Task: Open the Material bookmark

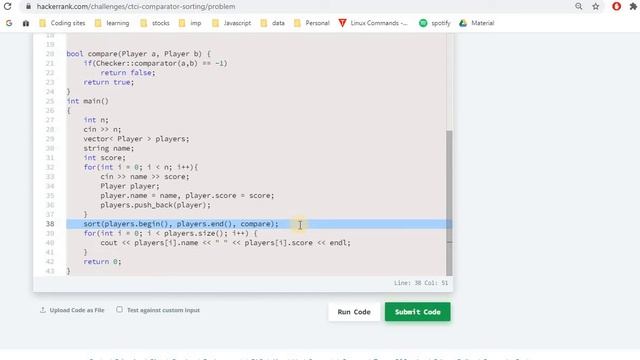Action: click(x=477, y=23)
